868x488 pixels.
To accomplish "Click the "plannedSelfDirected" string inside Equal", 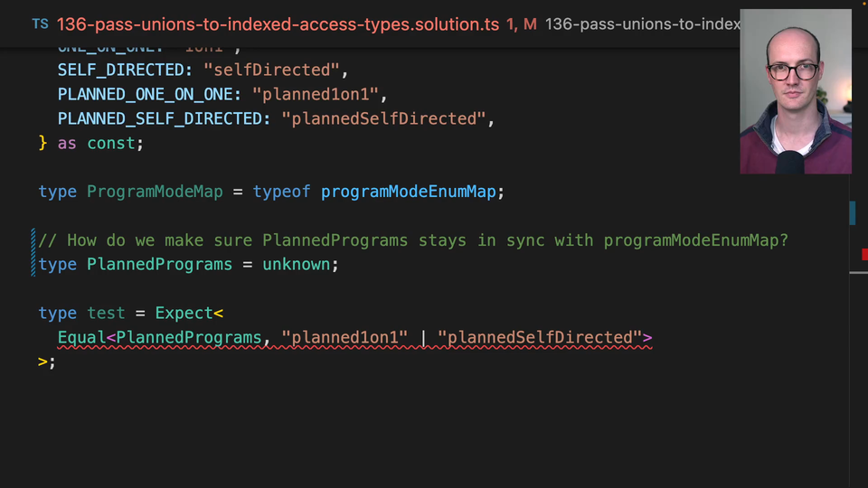I will tap(539, 338).
